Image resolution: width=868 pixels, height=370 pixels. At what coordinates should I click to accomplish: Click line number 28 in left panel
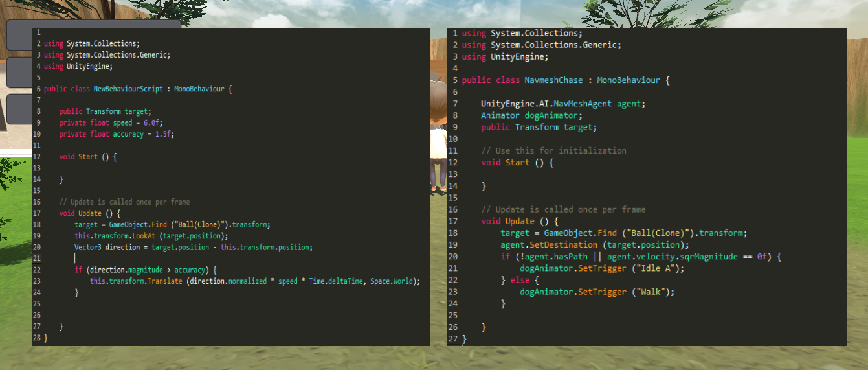tap(37, 338)
